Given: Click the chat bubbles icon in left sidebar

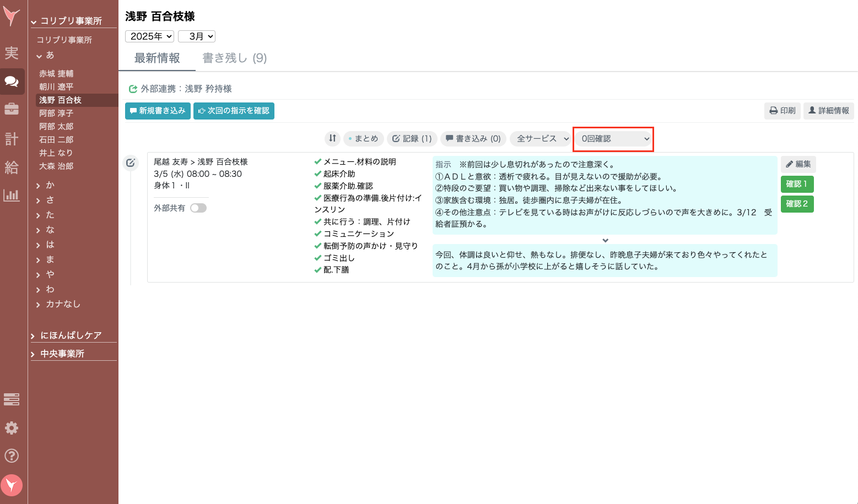Looking at the screenshot, I should tap(12, 82).
